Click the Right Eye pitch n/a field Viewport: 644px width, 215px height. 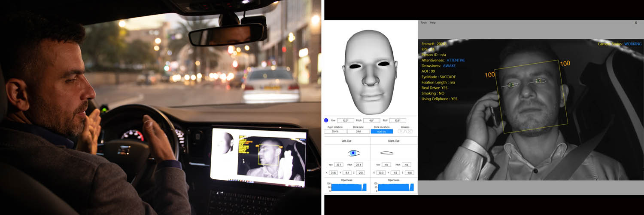pos(407,165)
